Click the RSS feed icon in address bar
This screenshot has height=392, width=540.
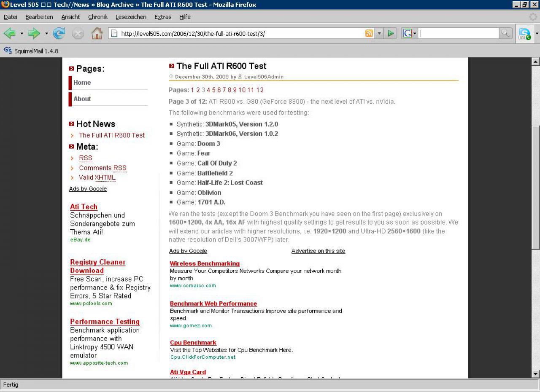click(369, 33)
